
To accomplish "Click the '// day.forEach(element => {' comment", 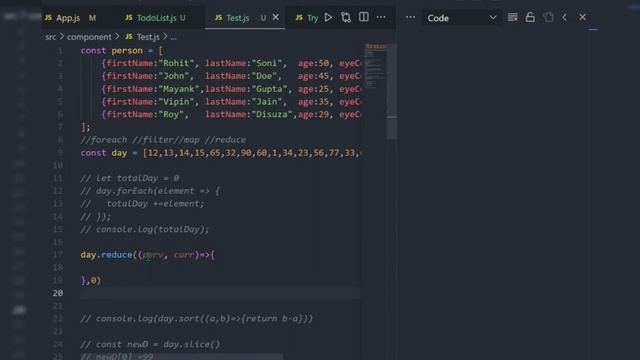I will (x=150, y=191).
